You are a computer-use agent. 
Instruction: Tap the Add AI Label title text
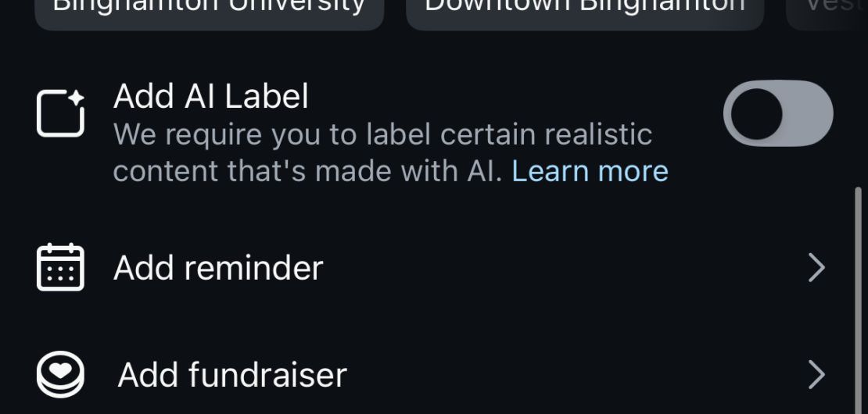coord(210,96)
